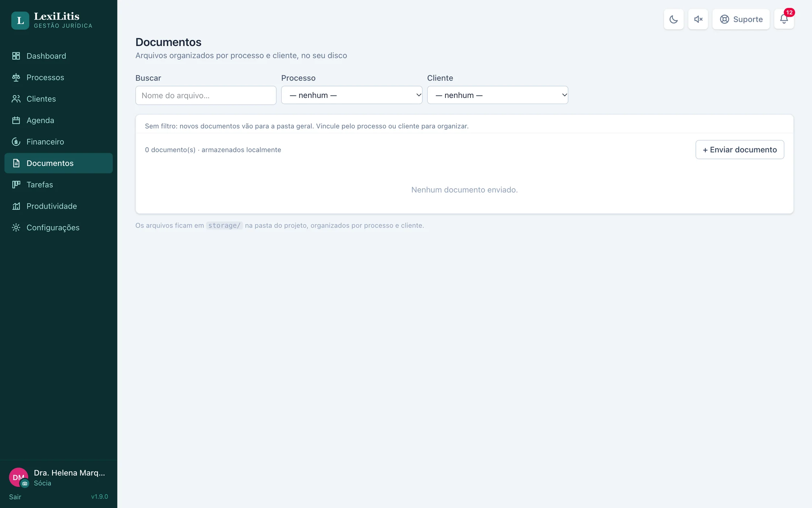This screenshot has height=508, width=812.
Task: Click the Tarefas kanban icon
Action: pyautogui.click(x=16, y=184)
